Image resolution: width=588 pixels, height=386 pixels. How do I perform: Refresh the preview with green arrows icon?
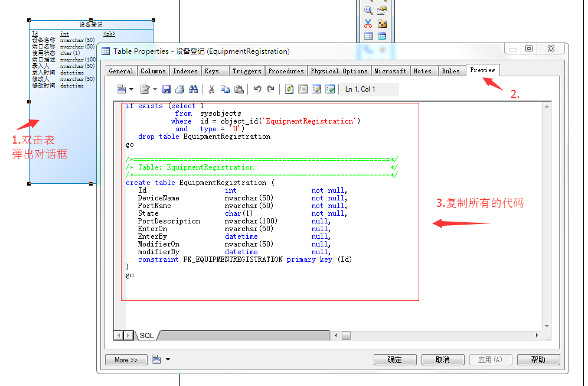tap(289, 89)
